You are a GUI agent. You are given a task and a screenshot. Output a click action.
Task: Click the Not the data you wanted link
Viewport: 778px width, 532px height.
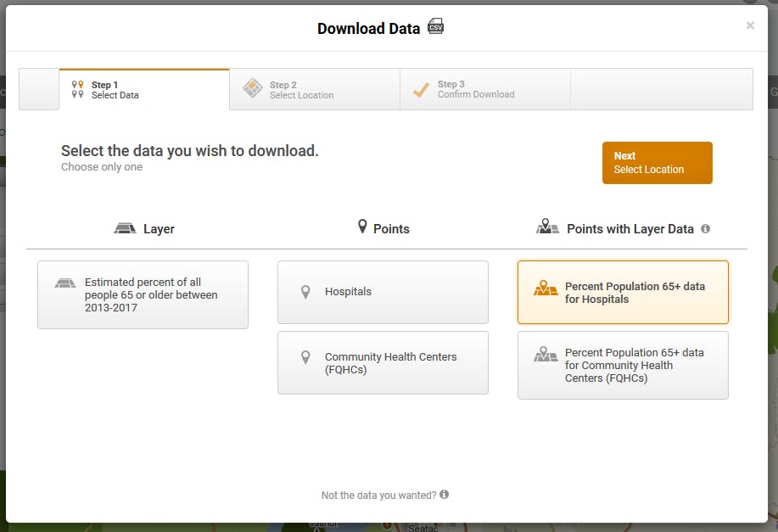pos(378,495)
